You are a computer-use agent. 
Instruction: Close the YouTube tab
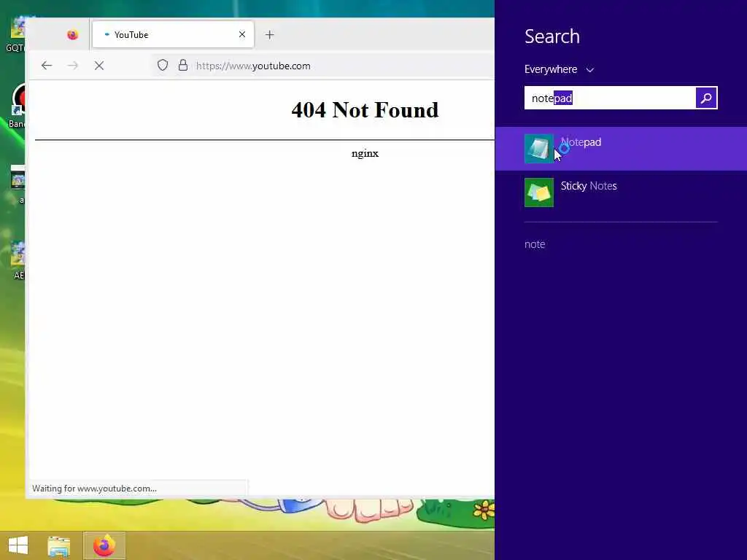pyautogui.click(x=242, y=34)
